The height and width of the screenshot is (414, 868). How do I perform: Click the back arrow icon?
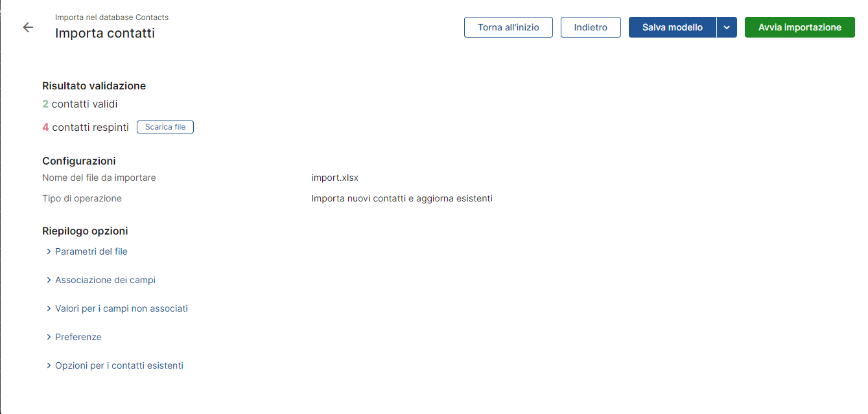pyautogui.click(x=28, y=27)
